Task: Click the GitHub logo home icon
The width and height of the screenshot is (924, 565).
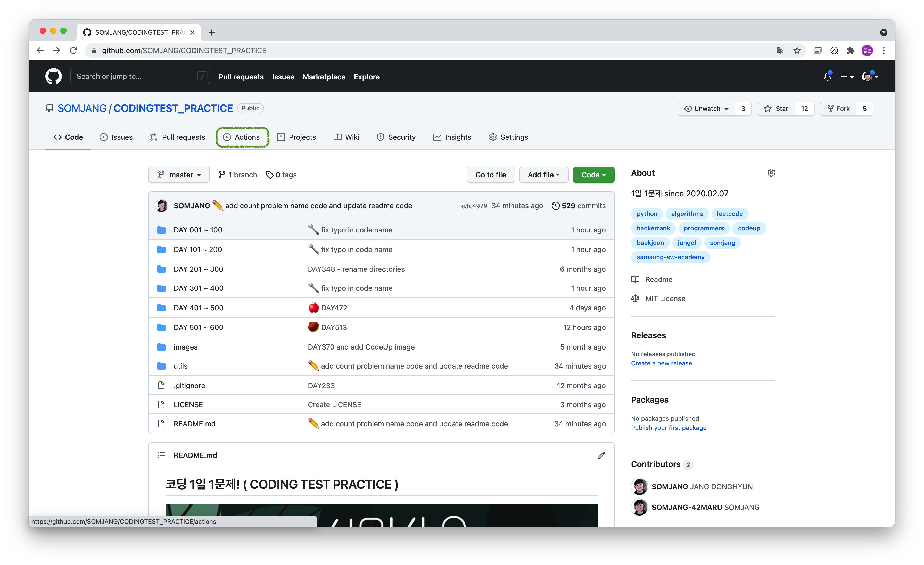Action: click(x=53, y=77)
